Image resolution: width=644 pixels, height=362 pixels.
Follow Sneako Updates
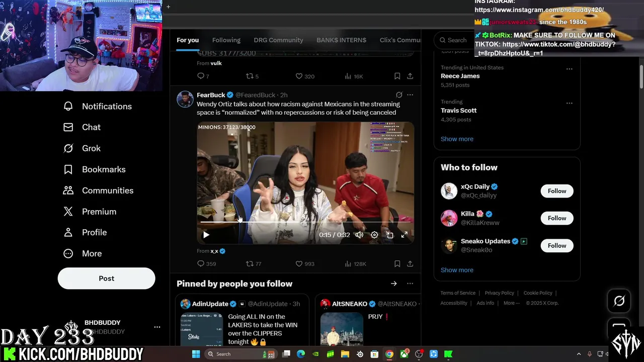(556, 245)
